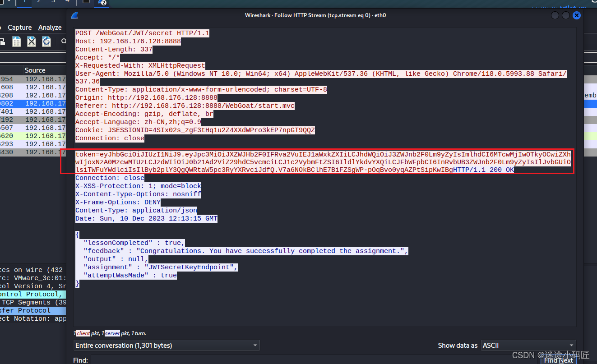Click the 'Host: 192.168.176.128:8888' line

pyautogui.click(x=128, y=41)
